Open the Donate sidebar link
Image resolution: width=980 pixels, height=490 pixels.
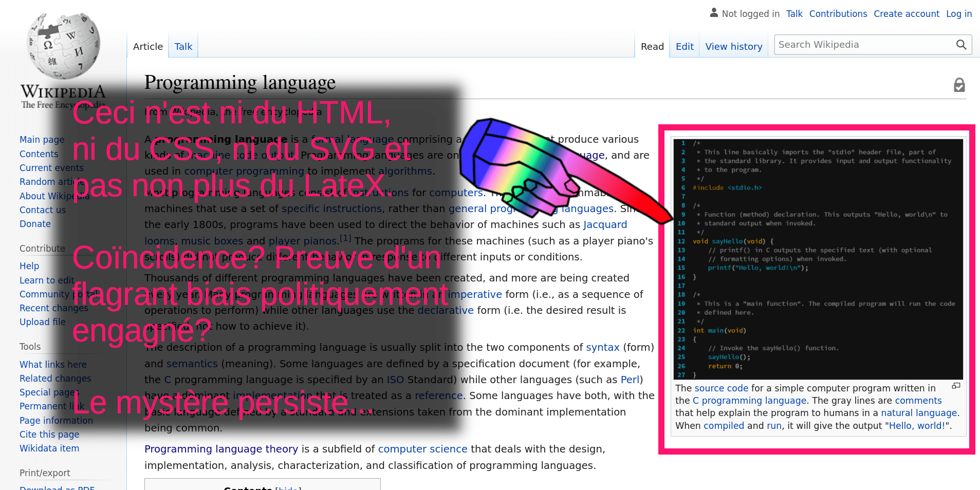[x=35, y=224]
